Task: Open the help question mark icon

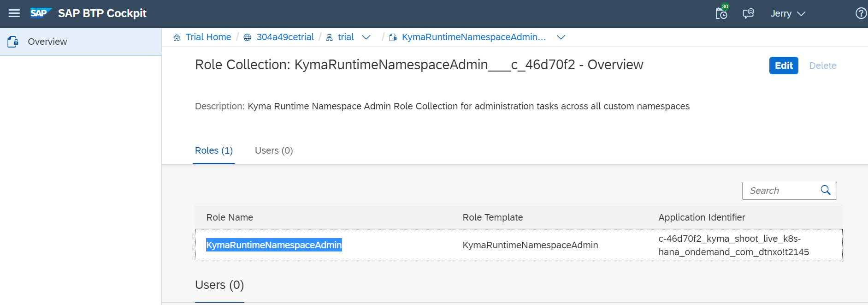Action: point(861,13)
